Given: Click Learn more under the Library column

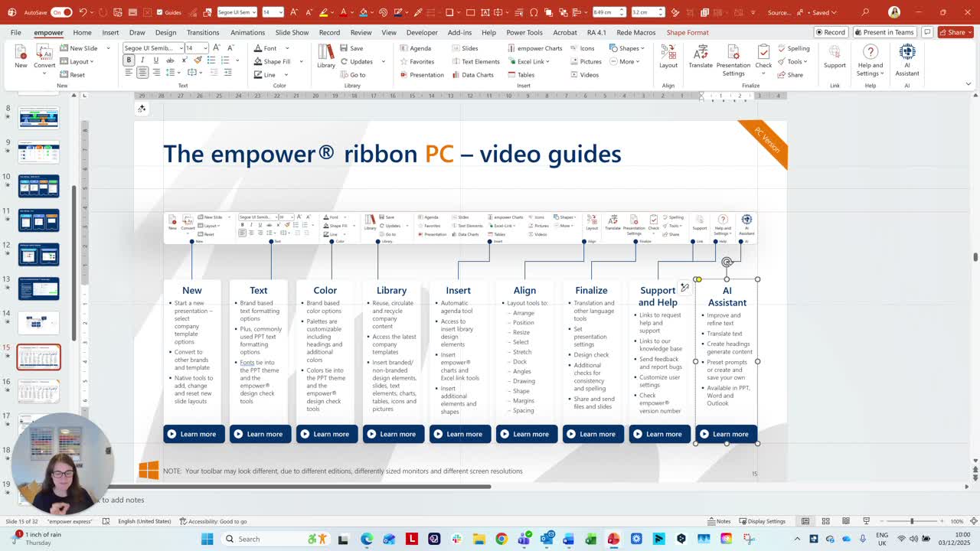Looking at the screenshot, I should 394,434.
